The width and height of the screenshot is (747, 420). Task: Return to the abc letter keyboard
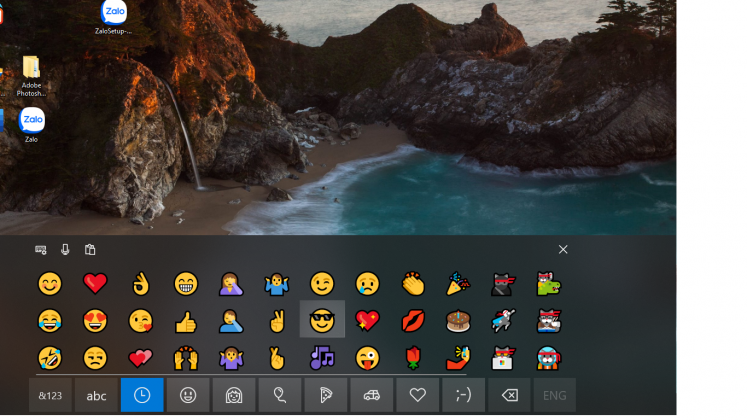pyautogui.click(x=96, y=396)
